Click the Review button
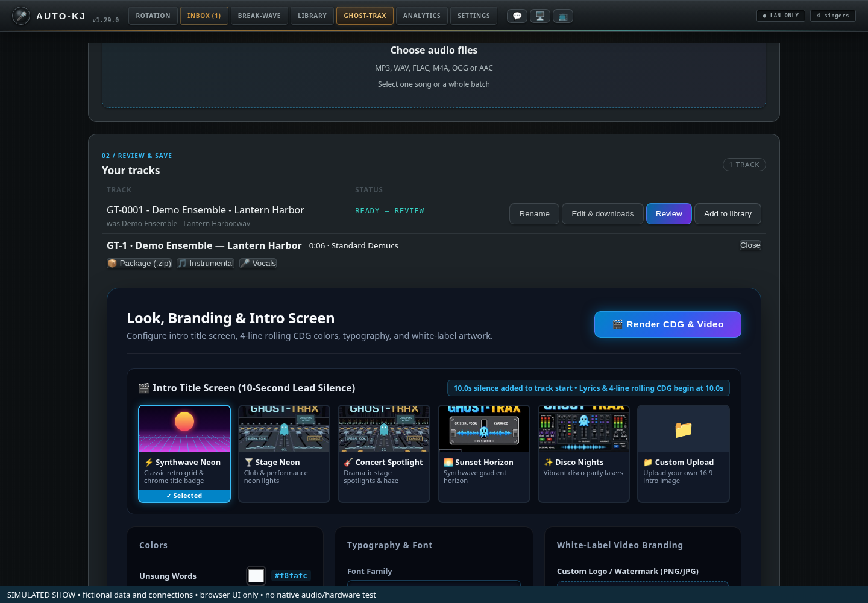 669,214
